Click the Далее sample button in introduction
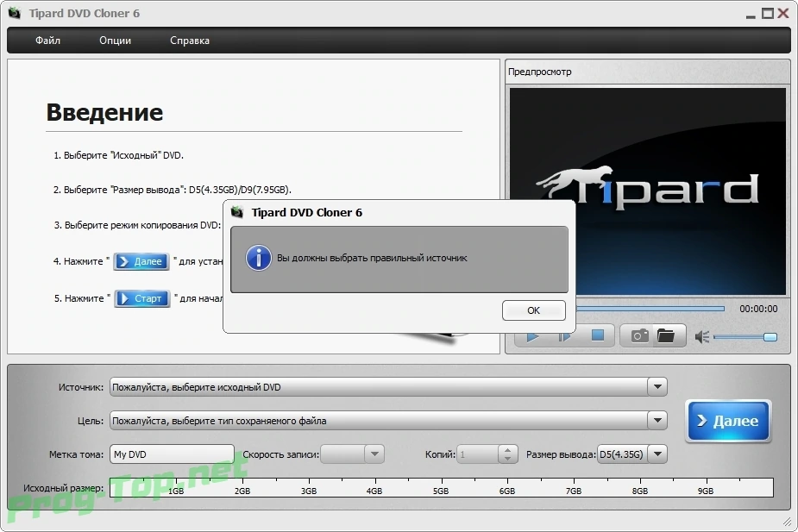 click(x=141, y=261)
